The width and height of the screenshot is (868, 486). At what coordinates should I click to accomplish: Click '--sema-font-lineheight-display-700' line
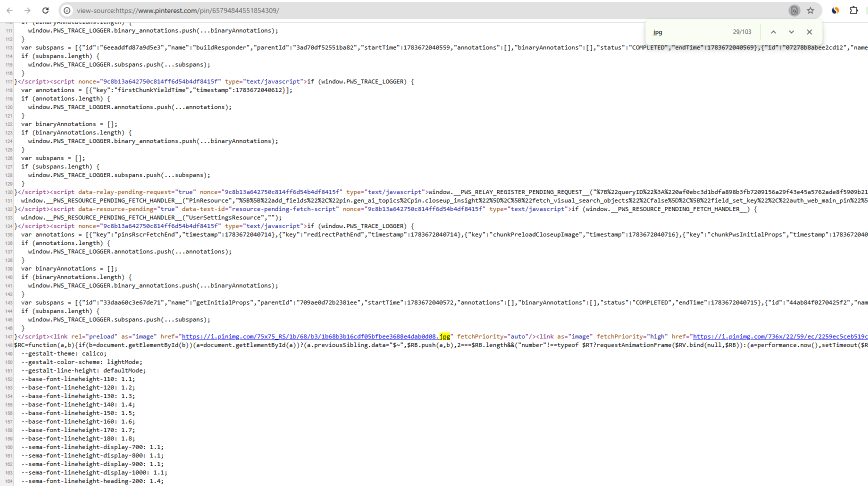[92, 447]
